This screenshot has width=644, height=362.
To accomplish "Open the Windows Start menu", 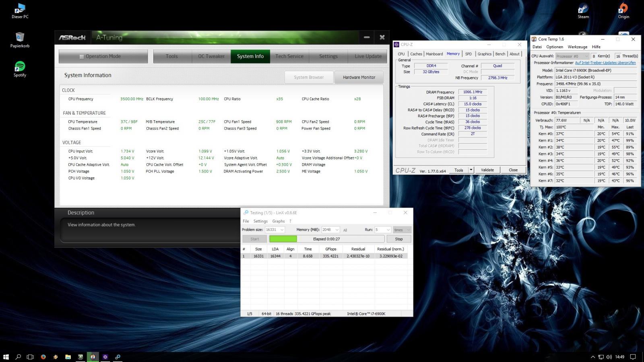I will coord(6,356).
